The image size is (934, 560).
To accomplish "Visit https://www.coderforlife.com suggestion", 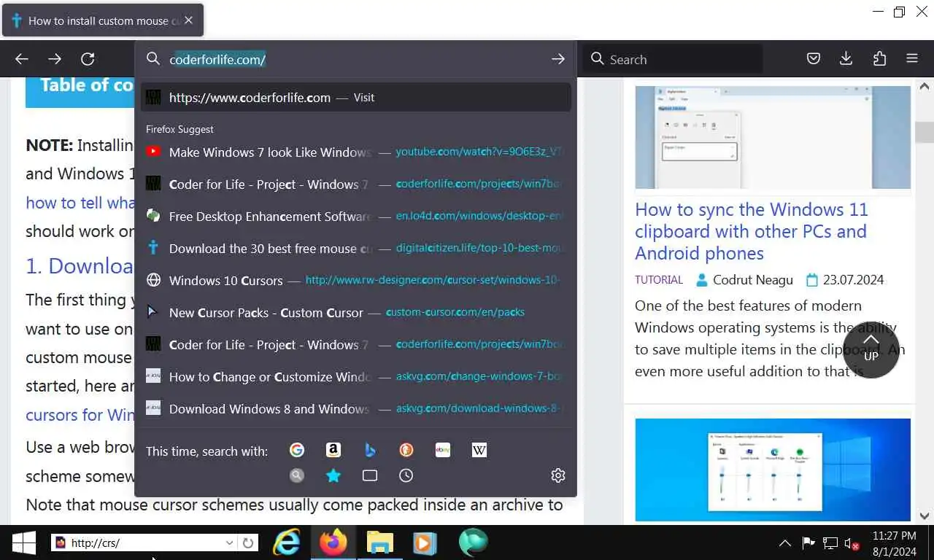I will [x=355, y=97].
